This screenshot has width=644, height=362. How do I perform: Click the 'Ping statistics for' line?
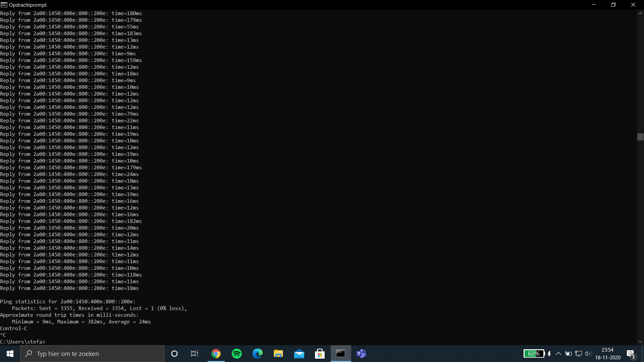point(68,302)
